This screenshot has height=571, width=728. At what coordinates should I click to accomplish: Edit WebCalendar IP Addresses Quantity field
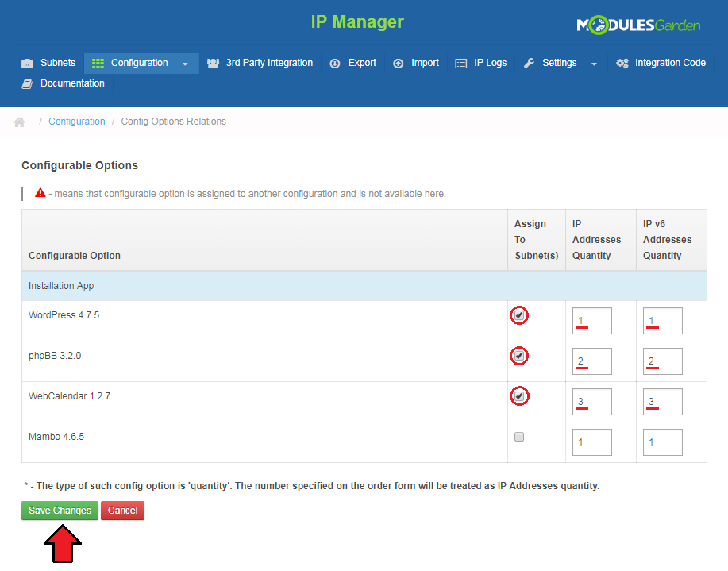[592, 401]
